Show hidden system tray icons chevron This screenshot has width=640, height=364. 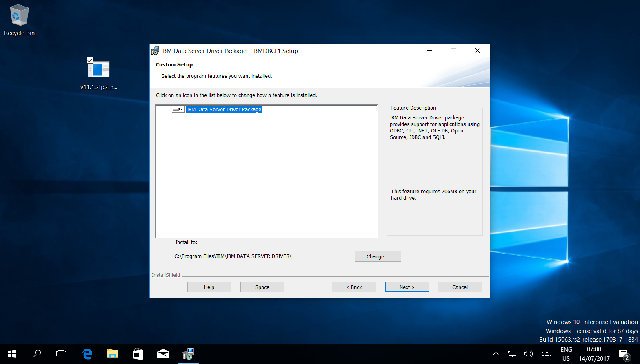coord(496,354)
